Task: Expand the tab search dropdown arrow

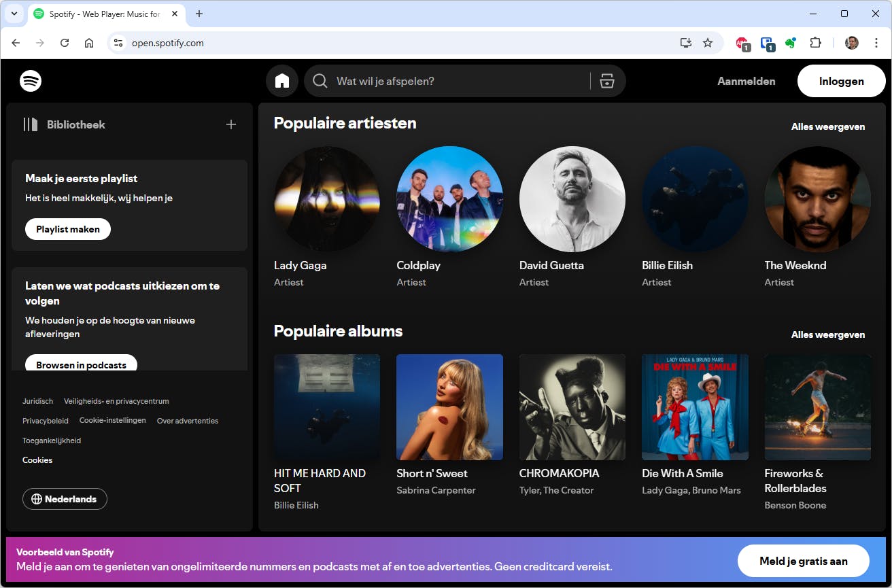Action: pyautogui.click(x=14, y=14)
